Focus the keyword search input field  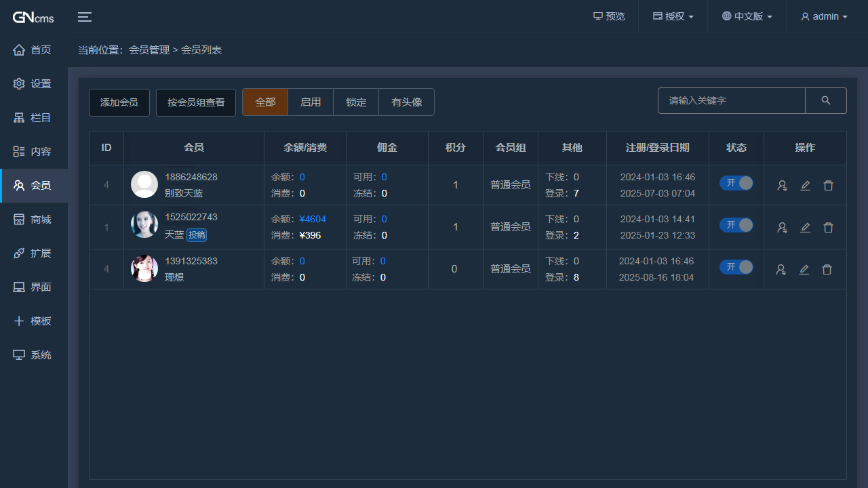click(731, 100)
